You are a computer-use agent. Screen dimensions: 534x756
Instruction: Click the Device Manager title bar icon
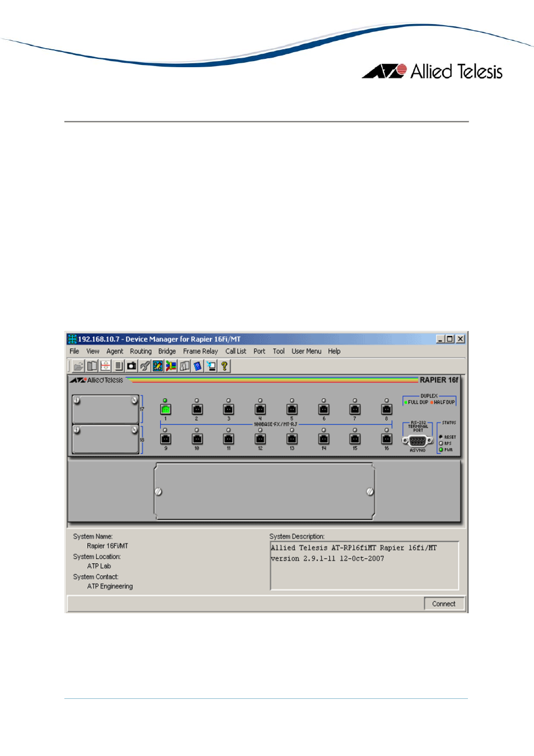[x=72, y=339]
